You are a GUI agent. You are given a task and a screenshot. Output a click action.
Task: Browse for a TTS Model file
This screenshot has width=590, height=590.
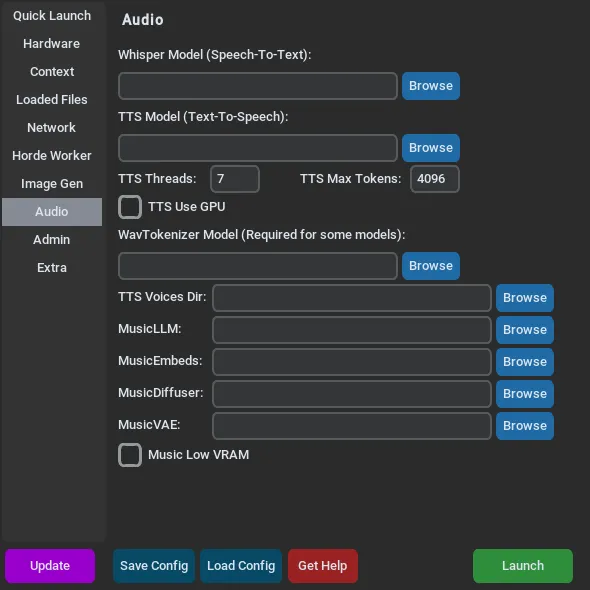tap(431, 148)
